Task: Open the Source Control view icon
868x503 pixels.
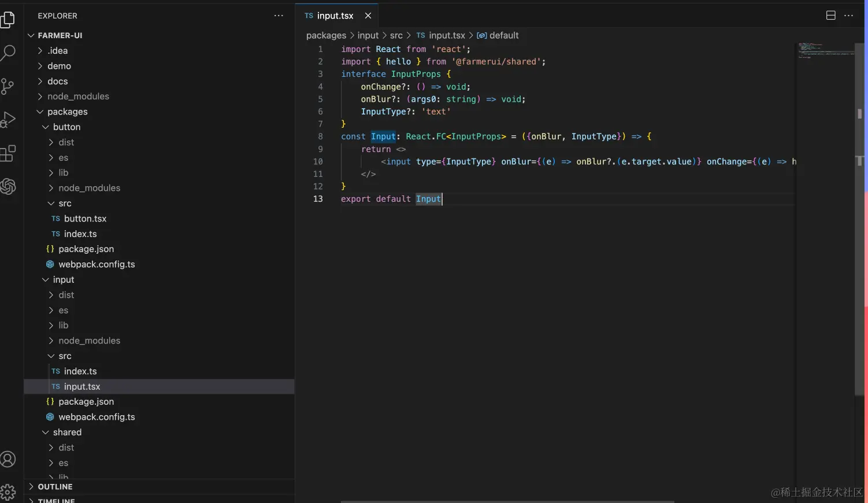Action: coord(8,87)
